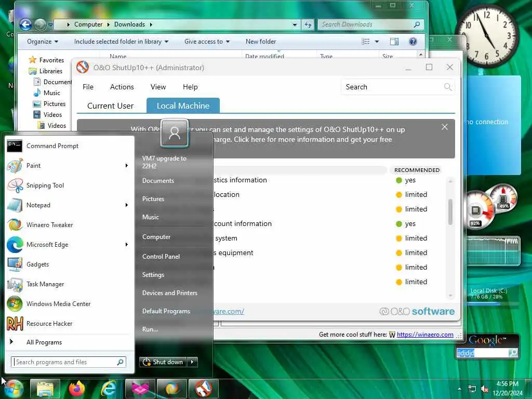Click search magnifier in O&O ShutUp10
The width and height of the screenshot is (532, 399).
point(447,87)
